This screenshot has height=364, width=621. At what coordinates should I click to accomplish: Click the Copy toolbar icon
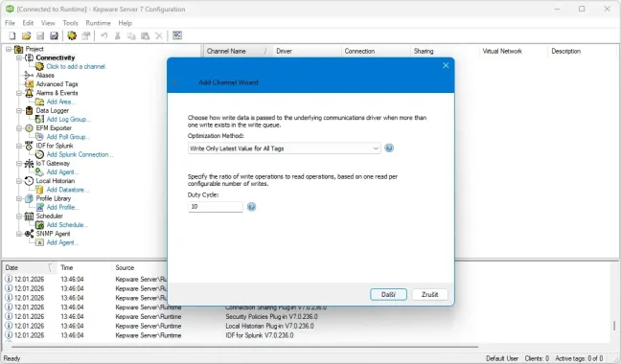point(131,36)
